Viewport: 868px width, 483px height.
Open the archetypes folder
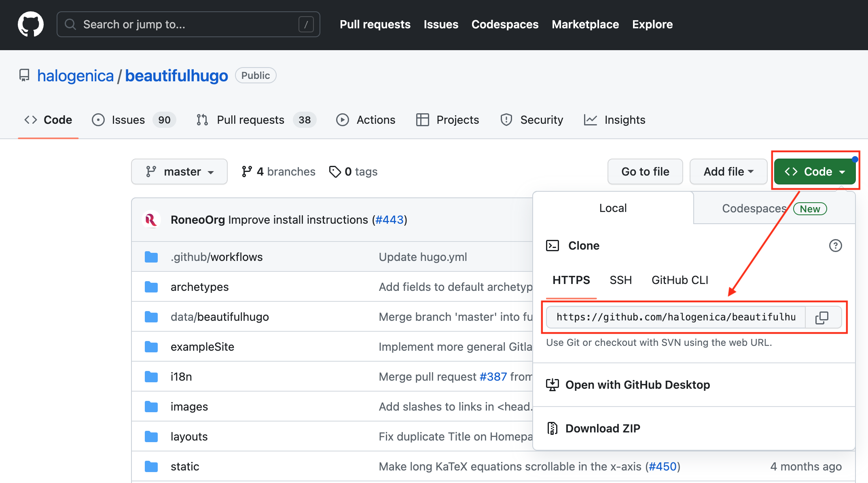[200, 287]
